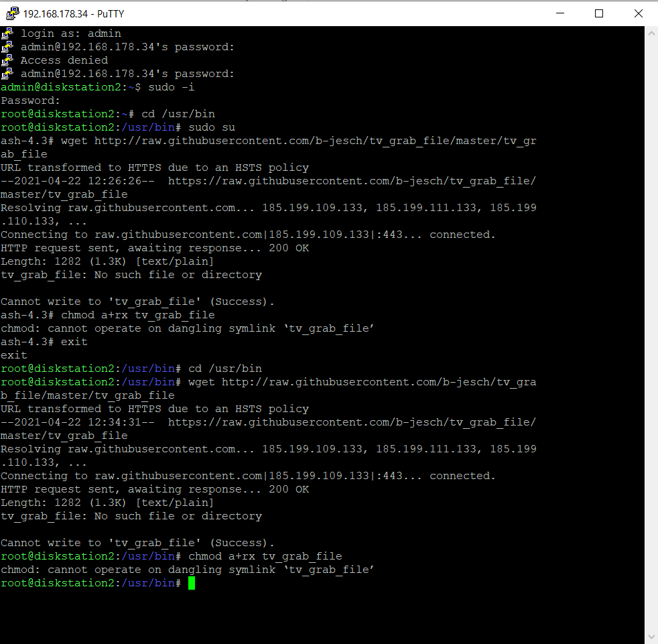Screen dimensions: 658x644
Task: Maximize the PuTTY window
Action: (599, 13)
